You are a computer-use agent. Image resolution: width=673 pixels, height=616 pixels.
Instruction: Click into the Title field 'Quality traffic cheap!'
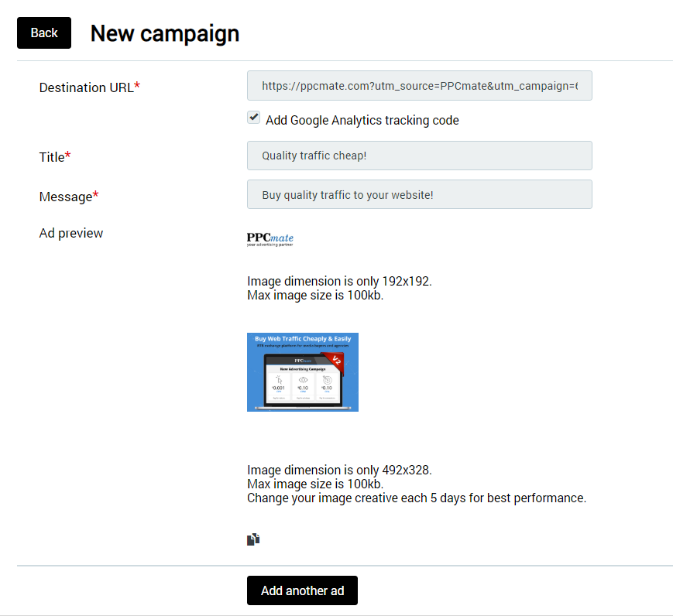click(419, 156)
